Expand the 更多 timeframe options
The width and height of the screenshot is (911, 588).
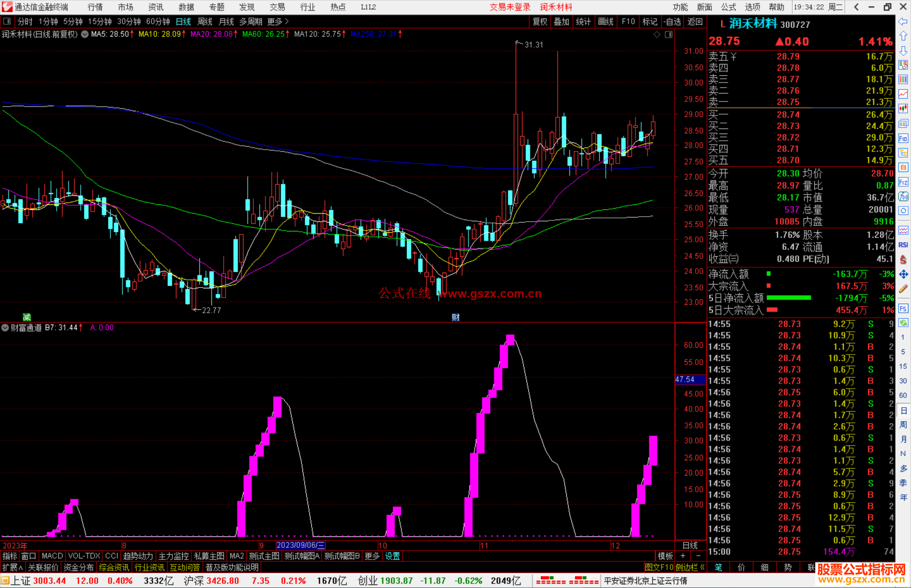click(x=278, y=21)
